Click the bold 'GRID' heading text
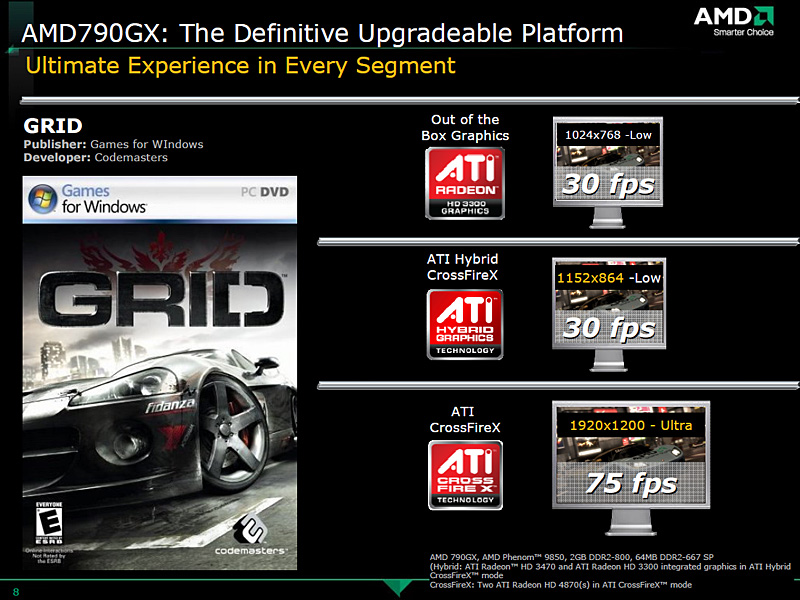 [x=53, y=126]
